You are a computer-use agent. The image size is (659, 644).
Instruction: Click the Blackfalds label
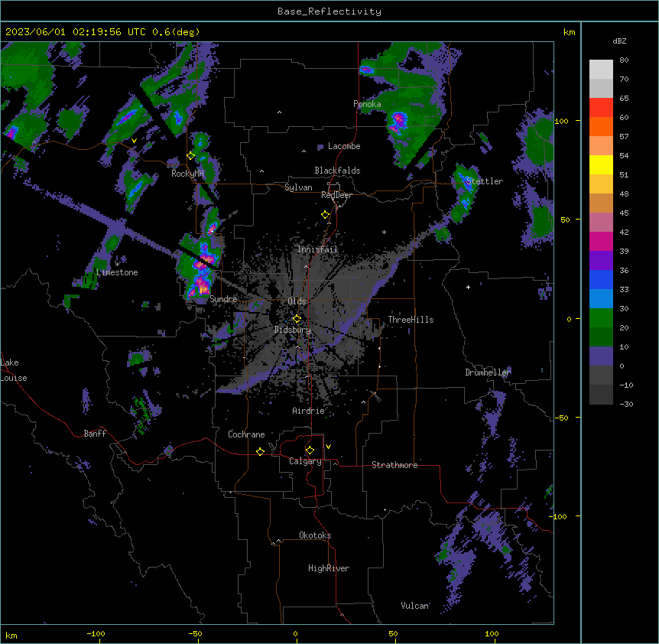337,171
